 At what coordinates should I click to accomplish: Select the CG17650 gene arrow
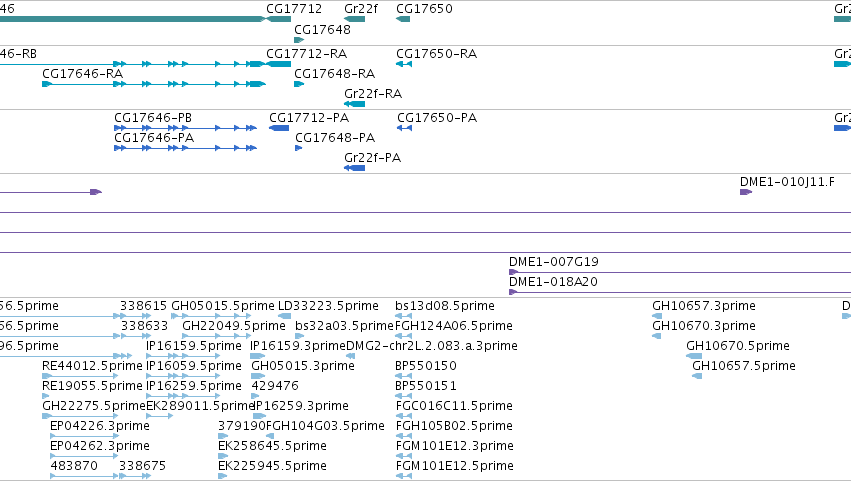403,19
